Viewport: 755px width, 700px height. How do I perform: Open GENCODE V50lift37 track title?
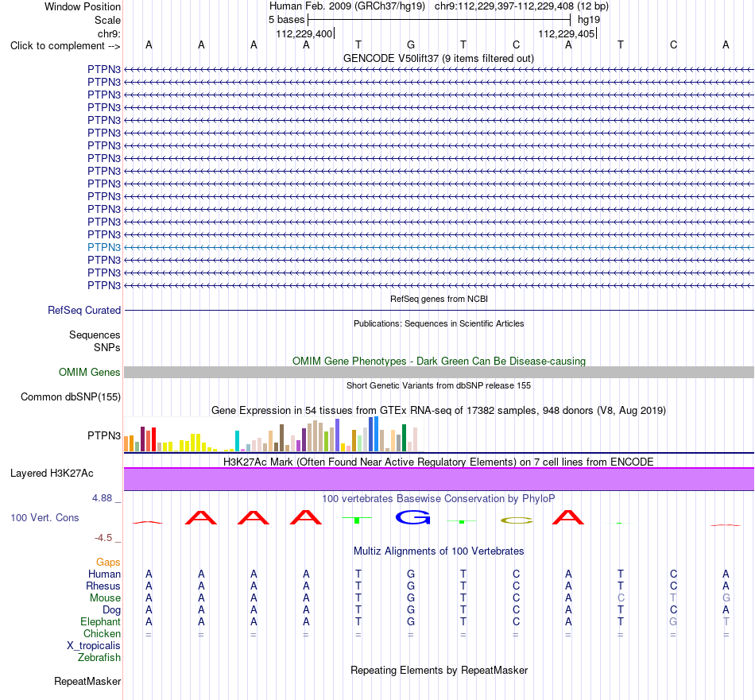coord(438,58)
